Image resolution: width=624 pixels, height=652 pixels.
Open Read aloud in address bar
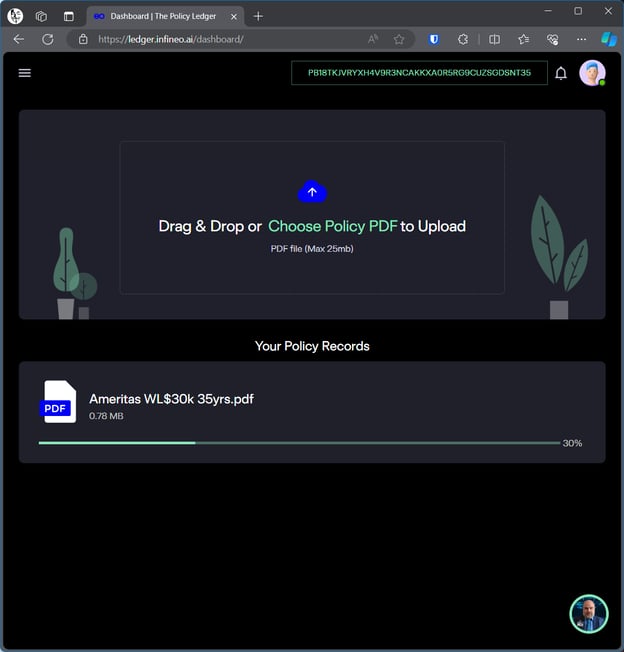point(373,39)
